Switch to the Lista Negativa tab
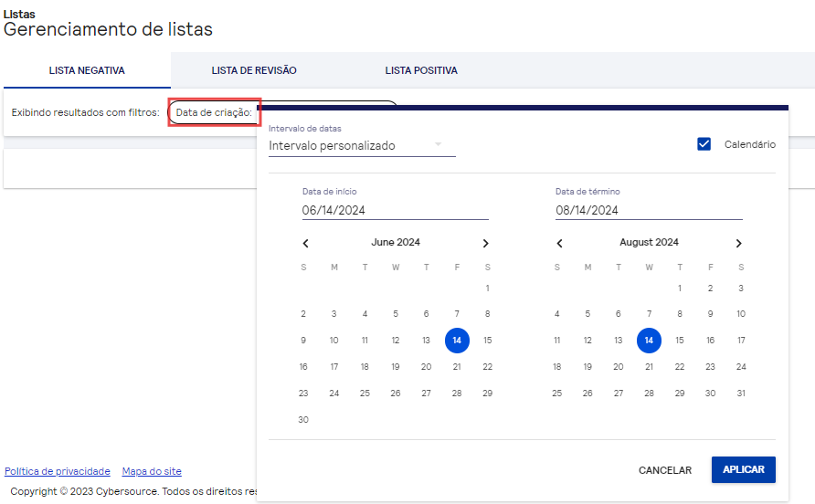The image size is (815, 504). (x=87, y=70)
